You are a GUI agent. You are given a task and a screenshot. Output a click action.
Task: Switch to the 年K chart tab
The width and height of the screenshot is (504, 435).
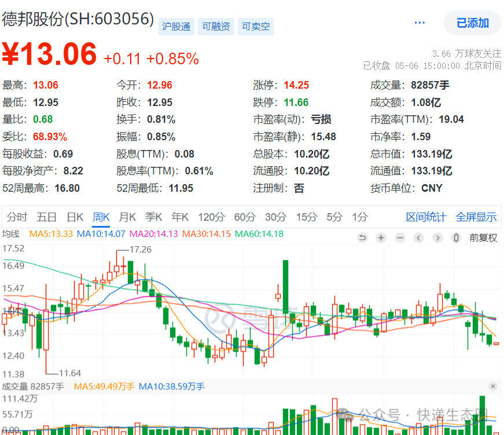coord(180,217)
